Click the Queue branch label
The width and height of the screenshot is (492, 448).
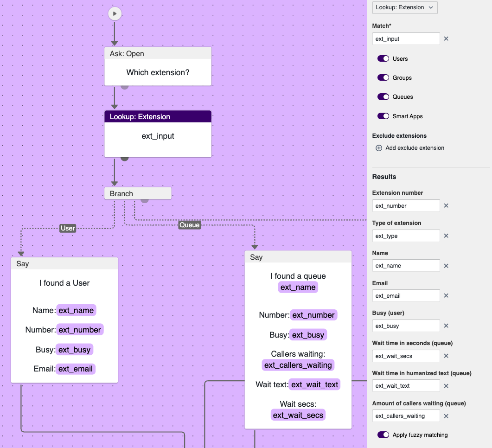[189, 225]
